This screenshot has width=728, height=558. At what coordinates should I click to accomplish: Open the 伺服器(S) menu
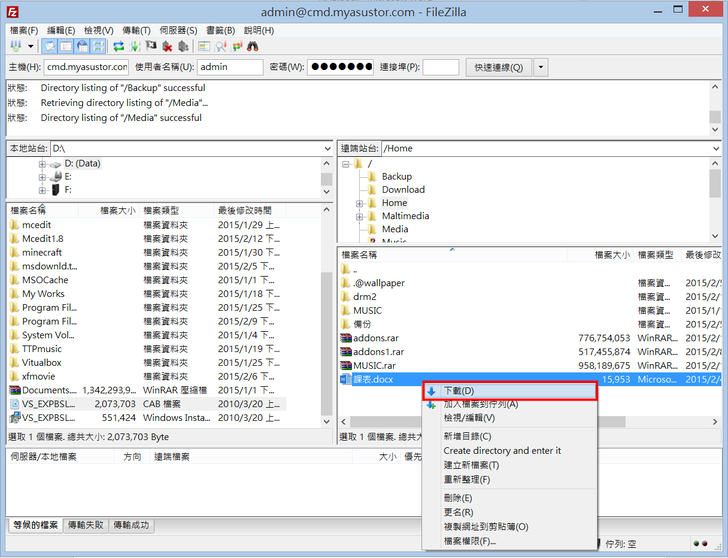coord(178,30)
